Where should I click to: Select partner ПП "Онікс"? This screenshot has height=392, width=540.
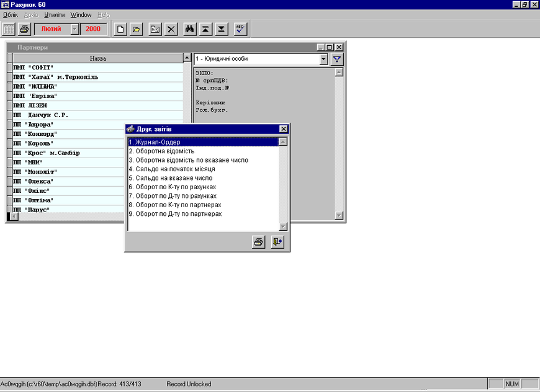pyautogui.click(x=68, y=190)
